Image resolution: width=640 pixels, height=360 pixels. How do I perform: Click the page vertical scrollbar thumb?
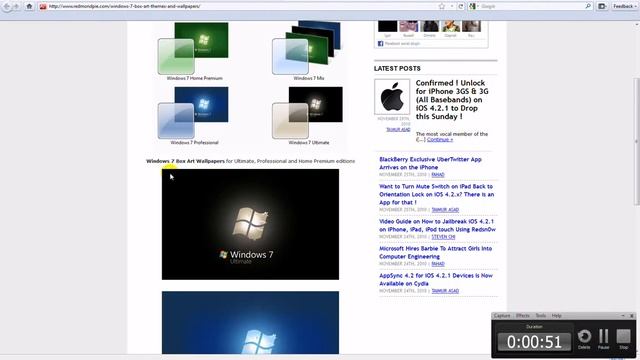pos(637,141)
